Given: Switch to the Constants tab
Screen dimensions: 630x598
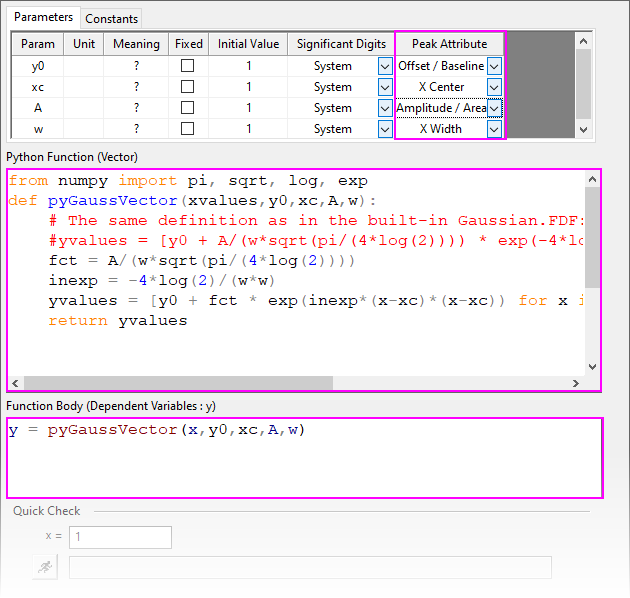Looking at the screenshot, I should point(111,19).
